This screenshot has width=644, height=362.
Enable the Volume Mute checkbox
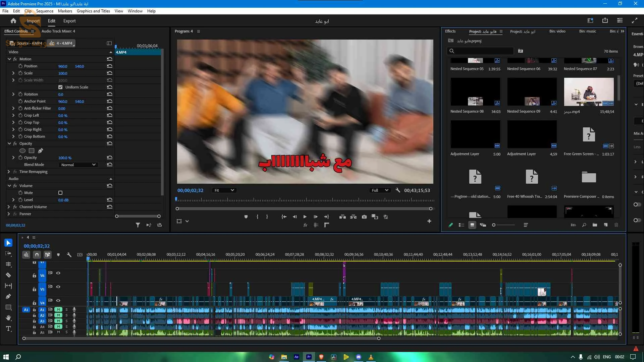click(x=60, y=193)
